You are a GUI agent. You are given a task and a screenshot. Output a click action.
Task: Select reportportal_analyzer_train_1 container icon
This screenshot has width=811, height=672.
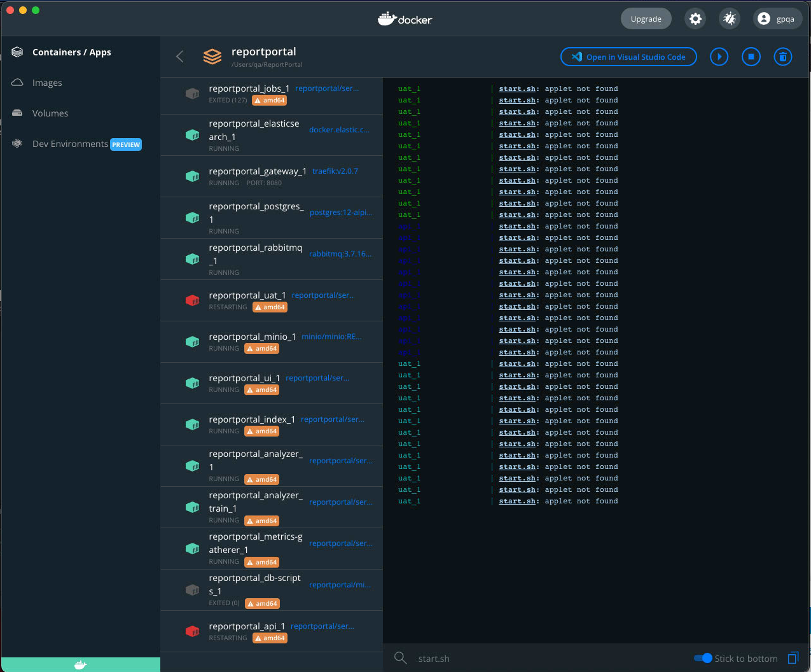pos(192,507)
